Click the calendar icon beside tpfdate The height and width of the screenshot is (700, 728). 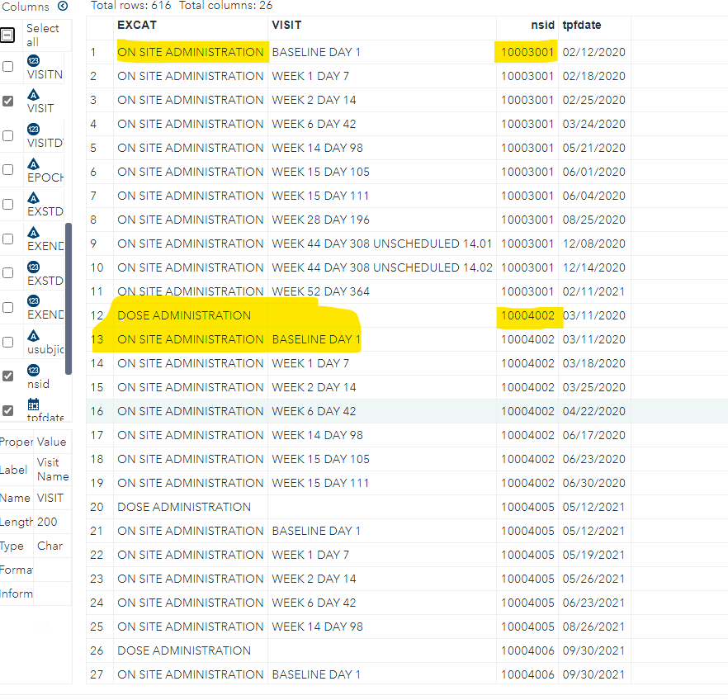coord(32,404)
